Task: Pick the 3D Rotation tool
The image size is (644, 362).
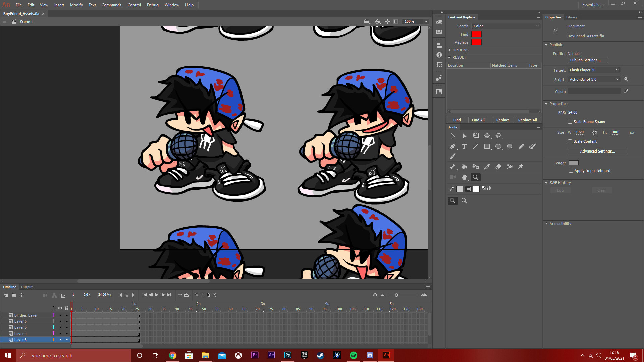Action: (487, 136)
